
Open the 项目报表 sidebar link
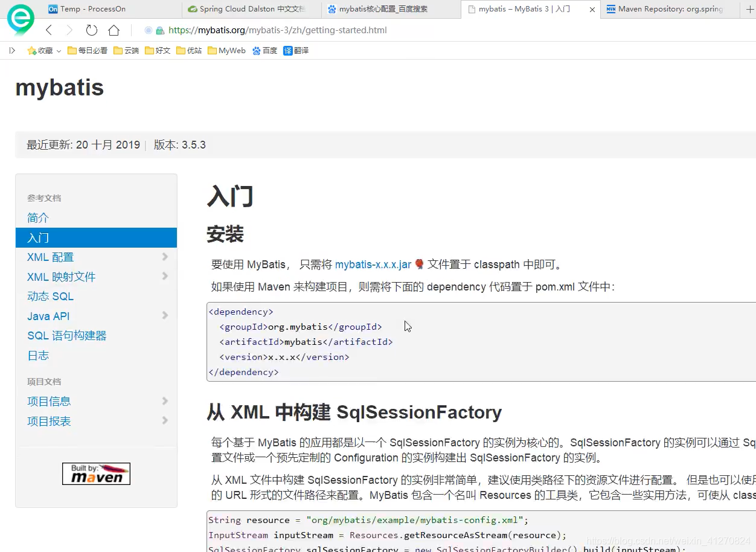pos(49,422)
